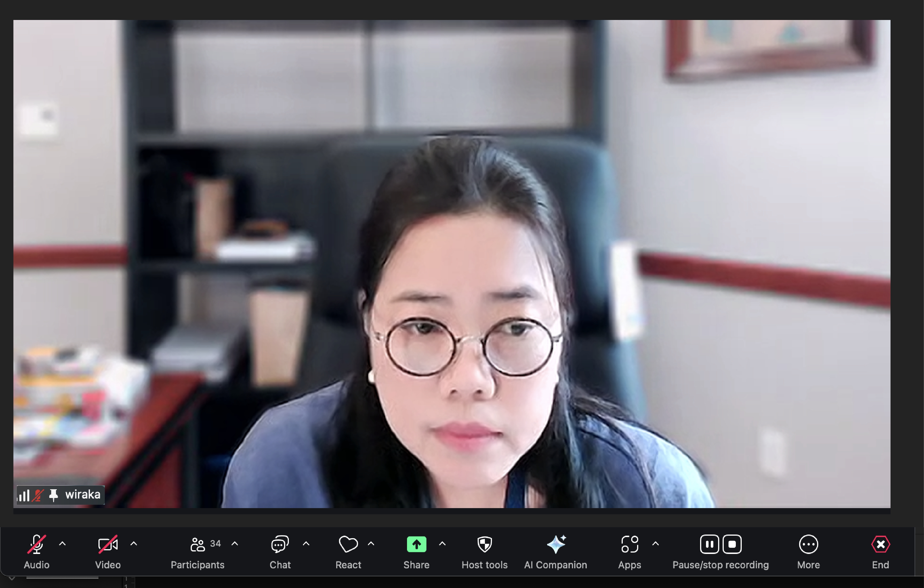Expand the participants options caret

[x=235, y=544]
